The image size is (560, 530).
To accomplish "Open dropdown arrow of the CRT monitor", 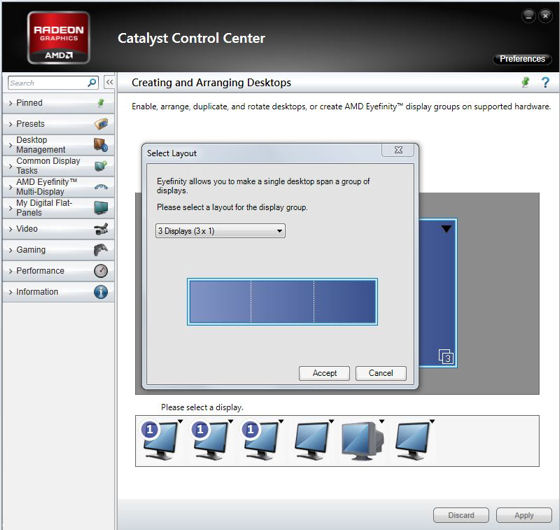I will [382, 421].
